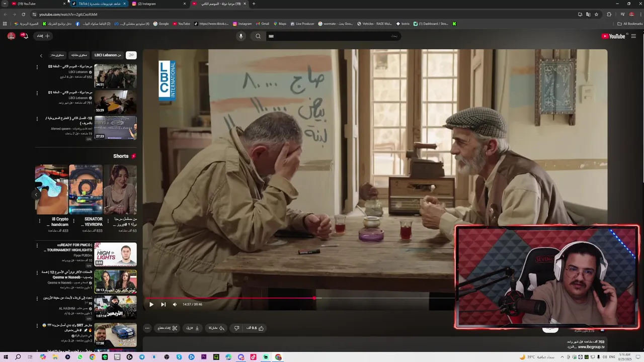This screenshot has height=362, width=644.
Task: Open botrix bookmark
Action: tap(403, 24)
